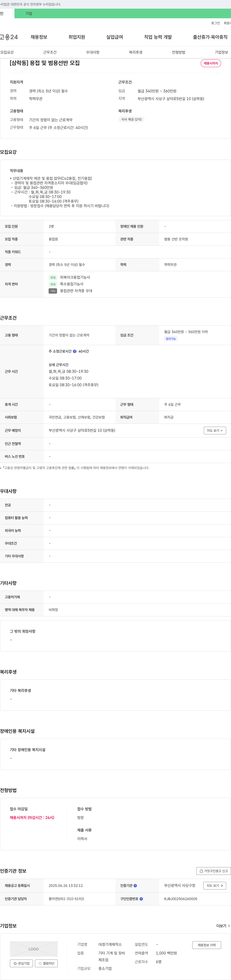Click 퇴직급여 value 퇴직금
The width and height of the screenshot is (231, 980).
169,417
